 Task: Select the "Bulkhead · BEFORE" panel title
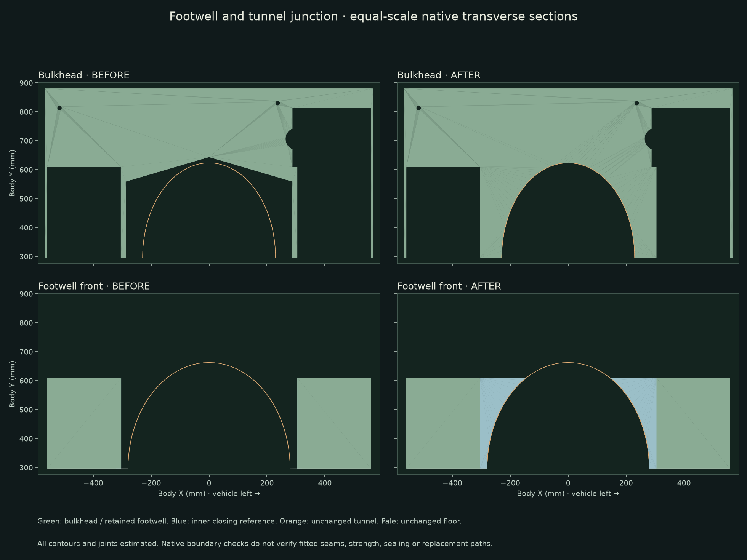[84, 75]
